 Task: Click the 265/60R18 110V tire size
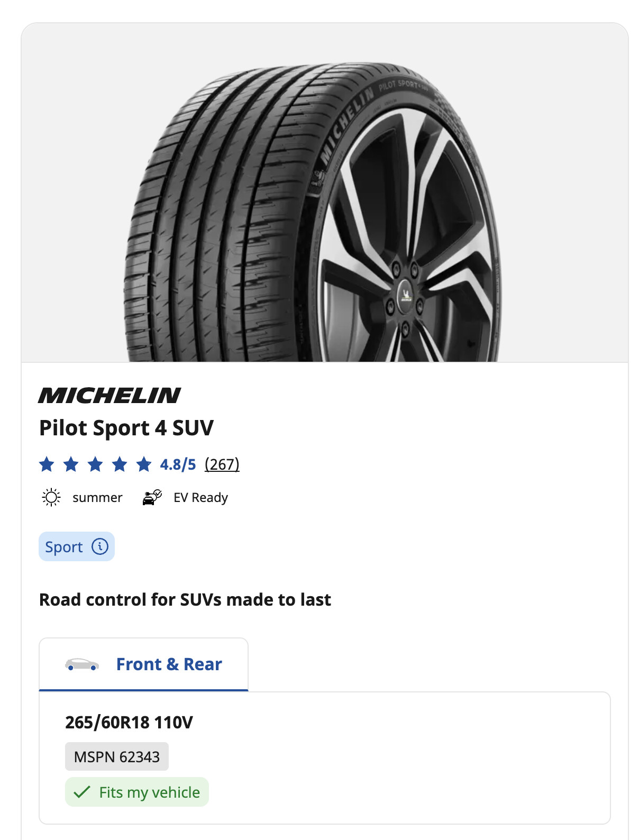[129, 722]
